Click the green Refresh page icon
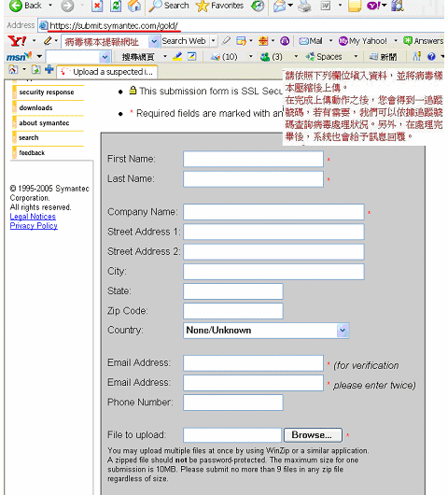This screenshot has width=448, height=495. [x=116, y=6]
